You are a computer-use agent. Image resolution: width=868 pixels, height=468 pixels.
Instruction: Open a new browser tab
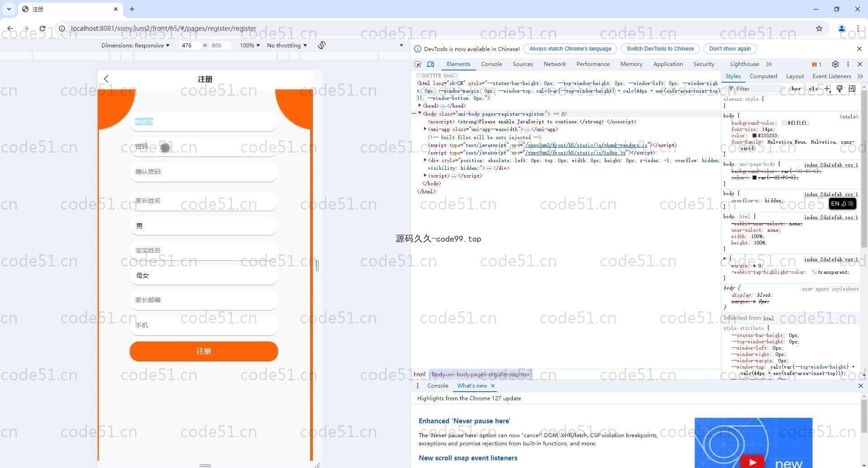click(132, 9)
